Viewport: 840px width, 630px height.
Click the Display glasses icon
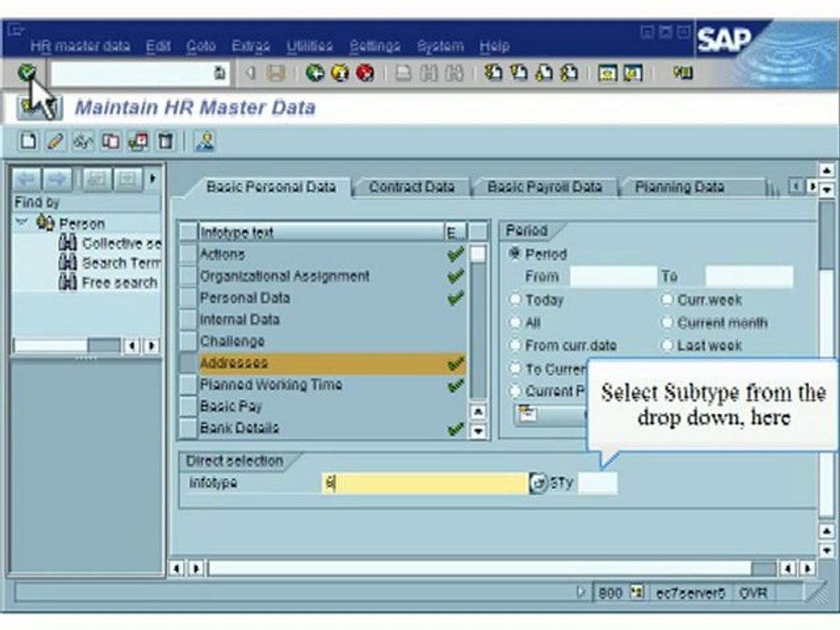coord(83,142)
